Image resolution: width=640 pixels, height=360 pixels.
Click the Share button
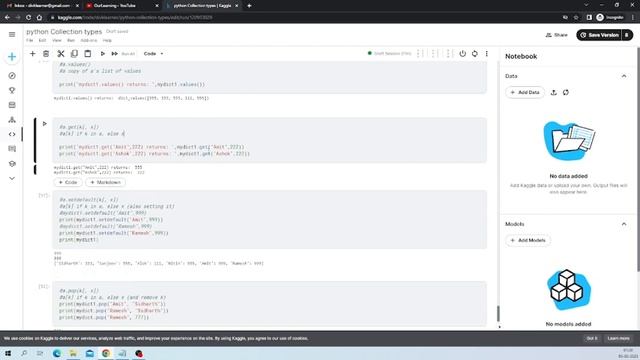tap(557, 35)
